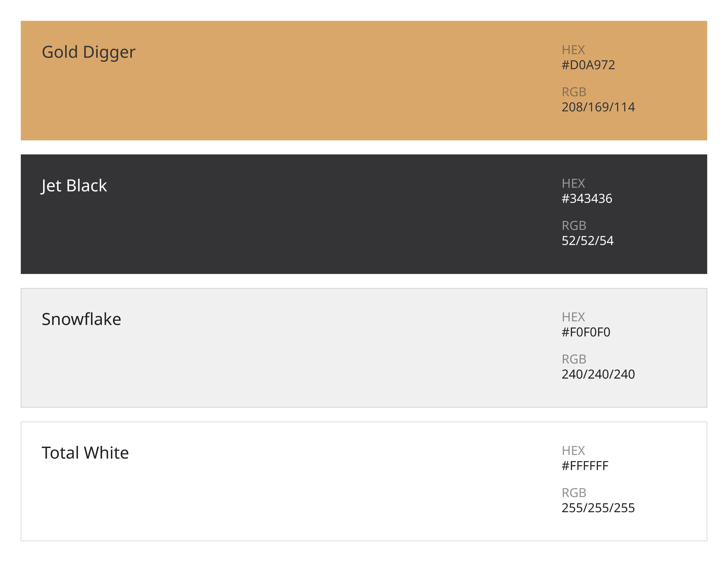Viewport: 728px width, 562px height.
Task: Click the Snowflake color swatch
Action: (333, 348)
